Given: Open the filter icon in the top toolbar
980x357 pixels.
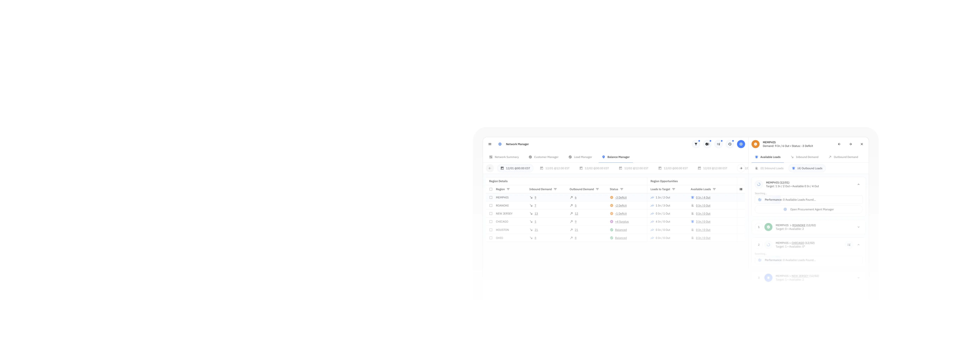Looking at the screenshot, I should tap(696, 144).
